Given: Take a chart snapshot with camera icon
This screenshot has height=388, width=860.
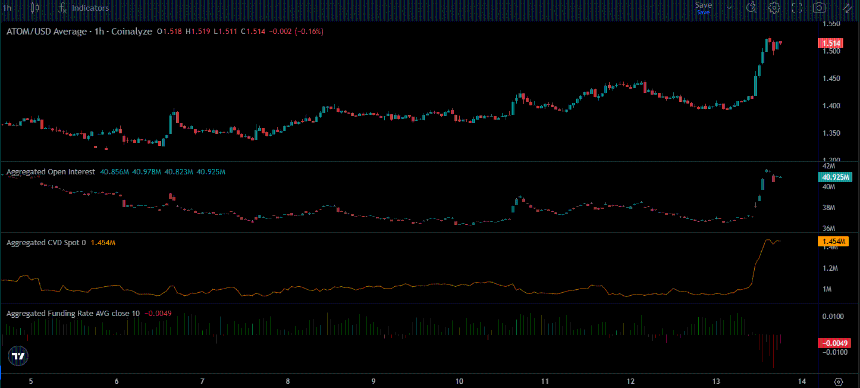Looking at the screenshot, I should [x=819, y=7].
